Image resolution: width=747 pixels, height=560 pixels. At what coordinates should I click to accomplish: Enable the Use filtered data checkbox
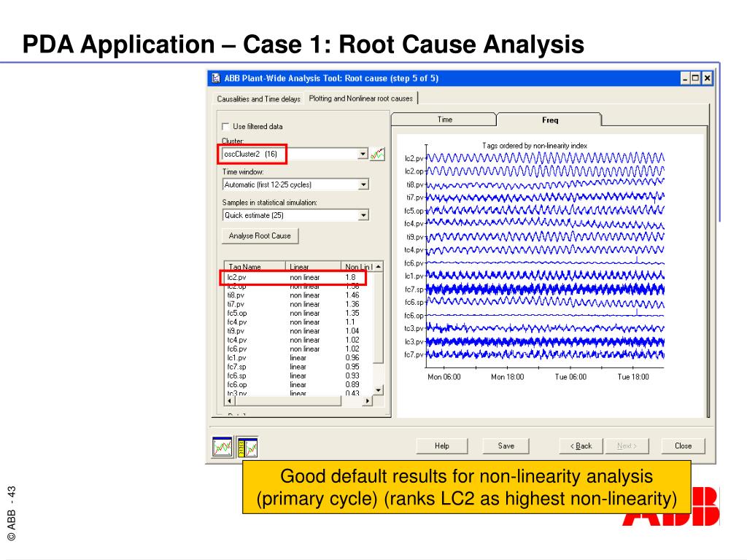click(x=225, y=127)
